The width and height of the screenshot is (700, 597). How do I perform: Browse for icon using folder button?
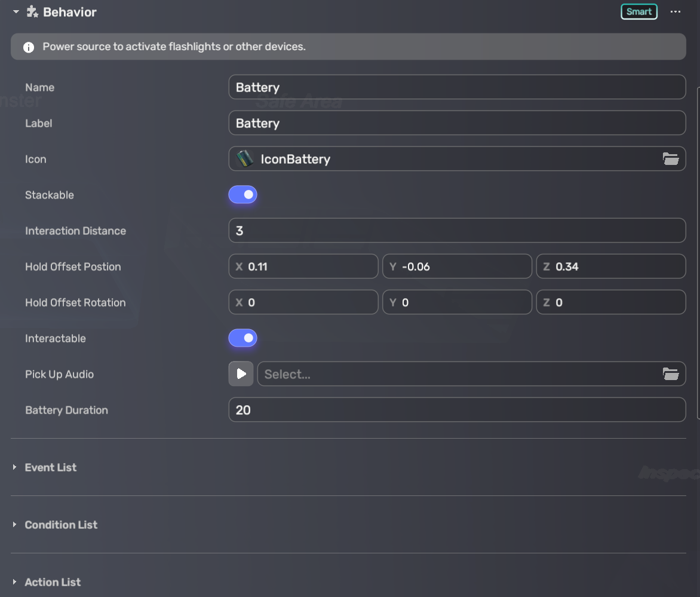pos(671,159)
